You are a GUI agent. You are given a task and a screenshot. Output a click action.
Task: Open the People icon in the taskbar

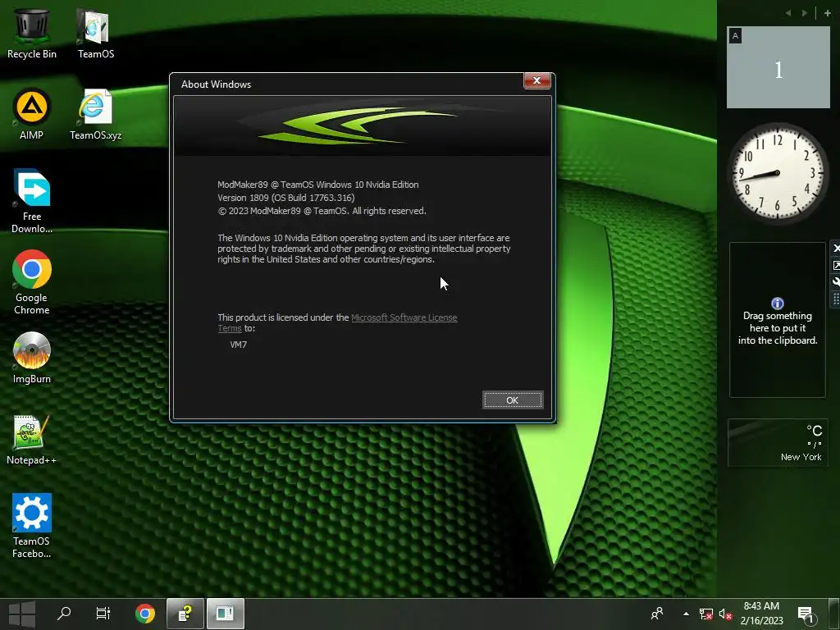[x=657, y=614]
